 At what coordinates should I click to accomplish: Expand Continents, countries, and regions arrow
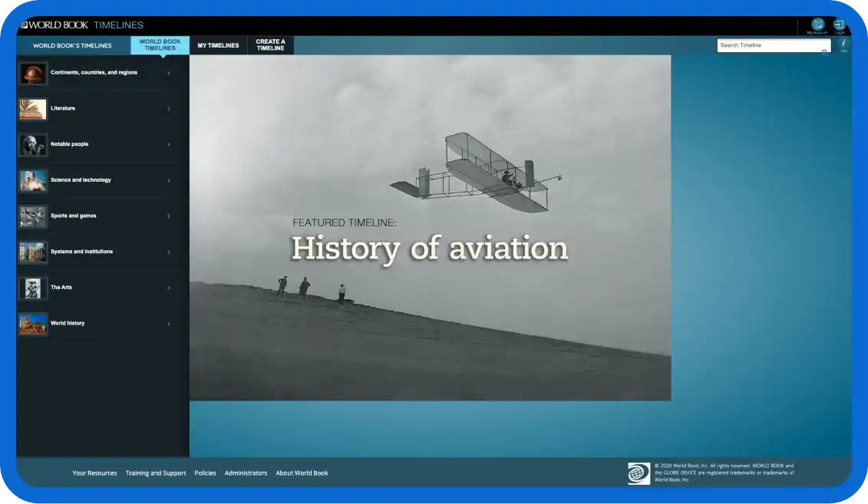(169, 73)
